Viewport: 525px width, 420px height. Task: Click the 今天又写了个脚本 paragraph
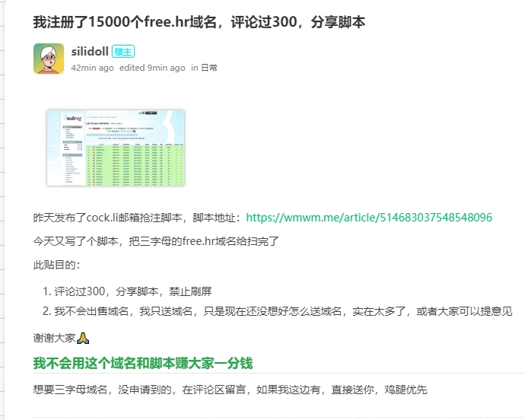pyautogui.click(x=156, y=241)
